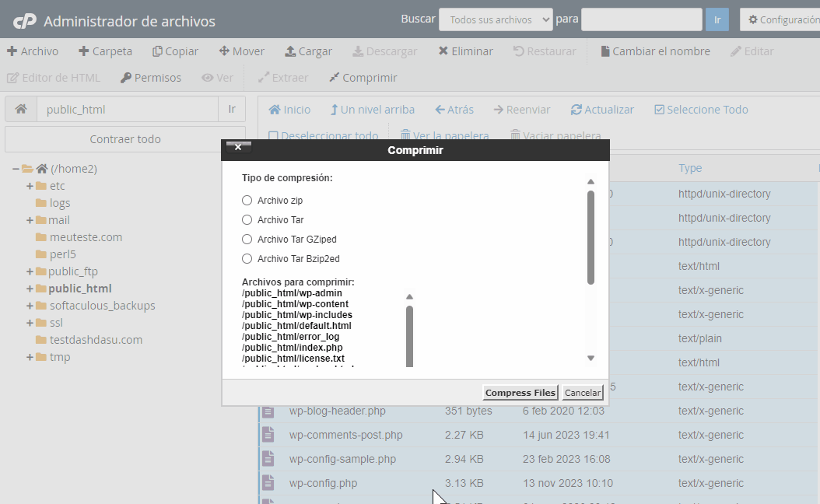Open Configuración settings

(x=781, y=20)
